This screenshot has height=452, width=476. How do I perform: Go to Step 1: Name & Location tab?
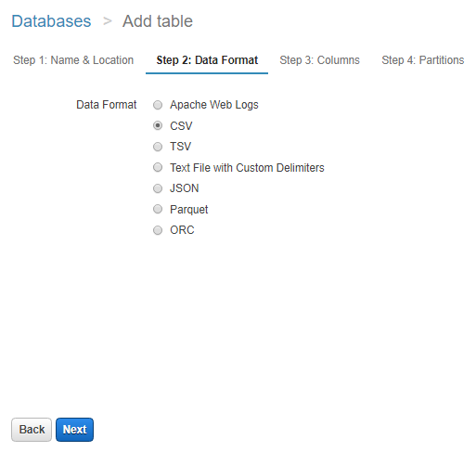tap(73, 60)
